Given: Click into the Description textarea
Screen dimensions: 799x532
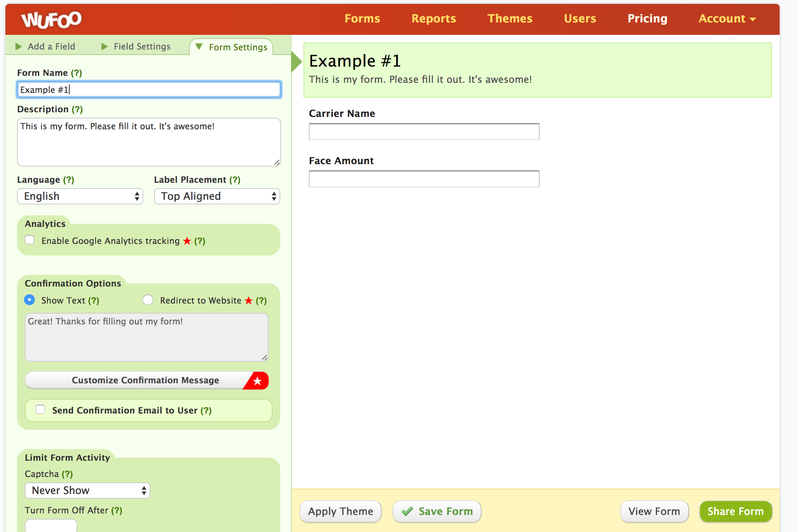Looking at the screenshot, I should (149, 142).
